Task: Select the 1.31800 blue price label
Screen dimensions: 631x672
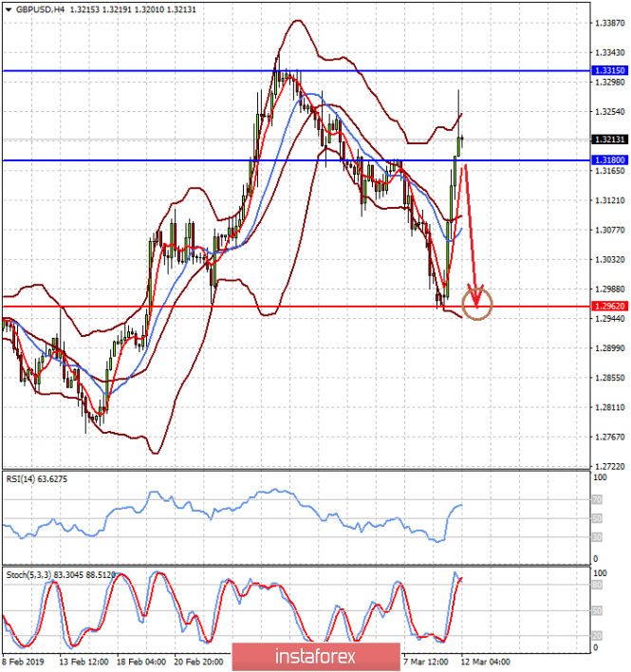Action: coord(610,159)
